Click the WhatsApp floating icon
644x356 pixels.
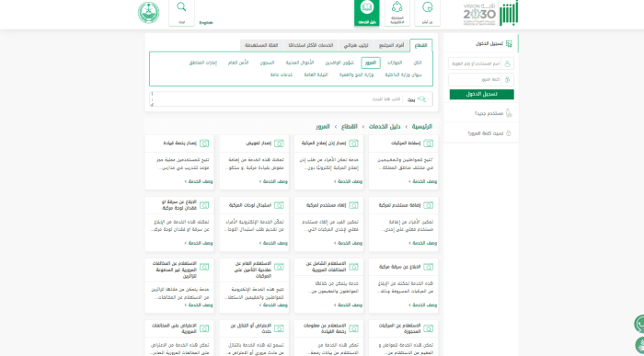639,324
